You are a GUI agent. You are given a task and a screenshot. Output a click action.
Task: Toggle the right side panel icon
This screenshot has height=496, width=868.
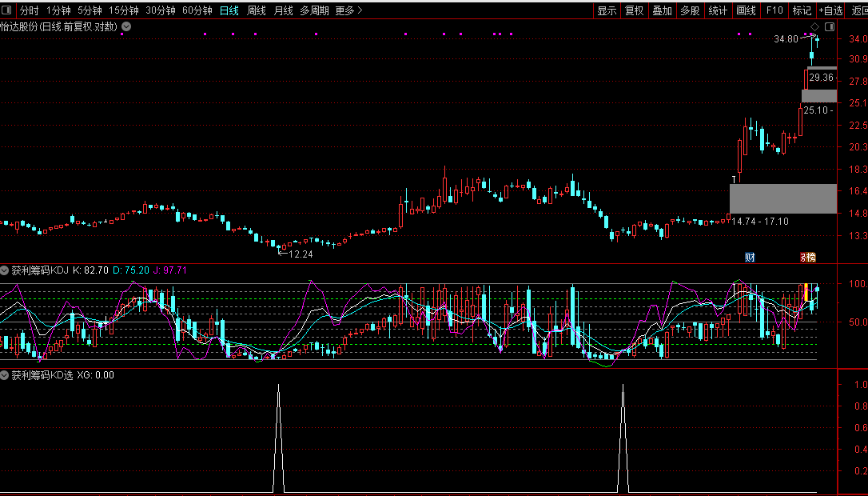coord(830,26)
